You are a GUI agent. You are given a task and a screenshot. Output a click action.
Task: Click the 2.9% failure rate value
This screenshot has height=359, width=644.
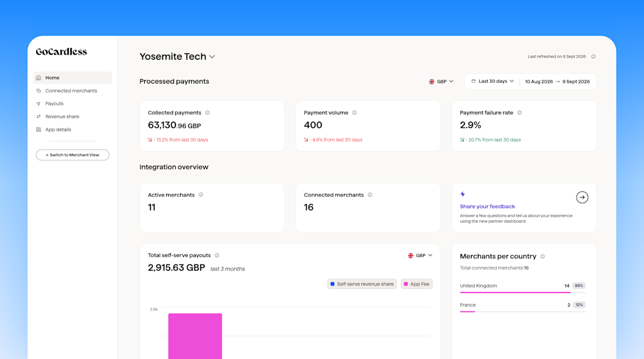pyautogui.click(x=470, y=125)
